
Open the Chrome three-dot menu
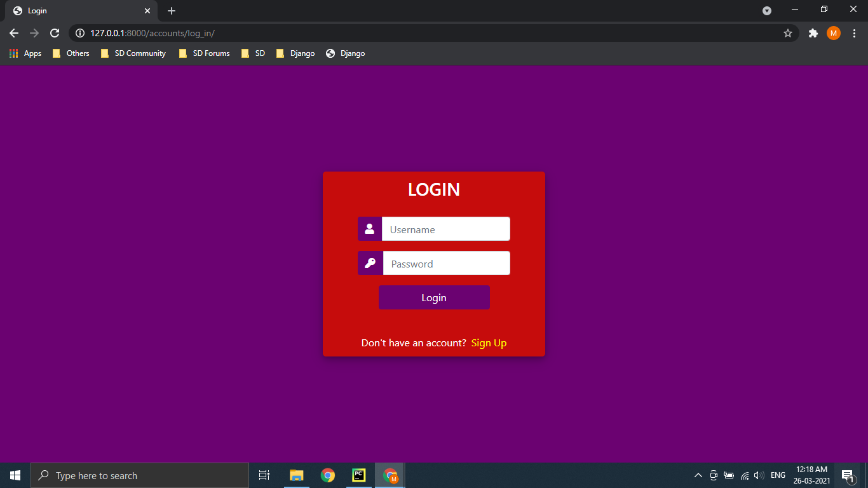point(853,33)
